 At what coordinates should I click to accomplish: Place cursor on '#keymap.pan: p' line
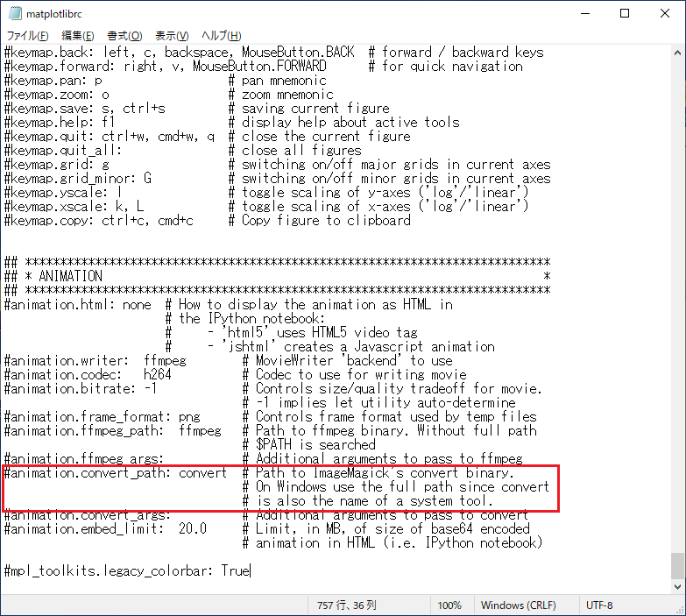[x=166, y=80]
